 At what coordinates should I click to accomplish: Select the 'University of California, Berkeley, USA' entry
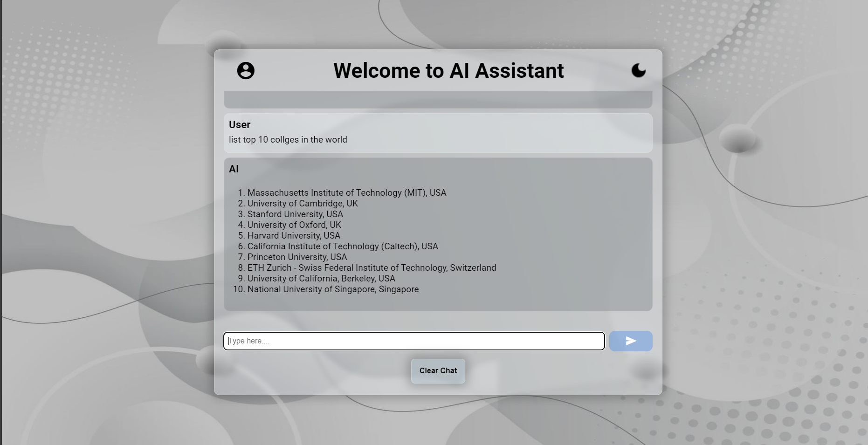321,279
